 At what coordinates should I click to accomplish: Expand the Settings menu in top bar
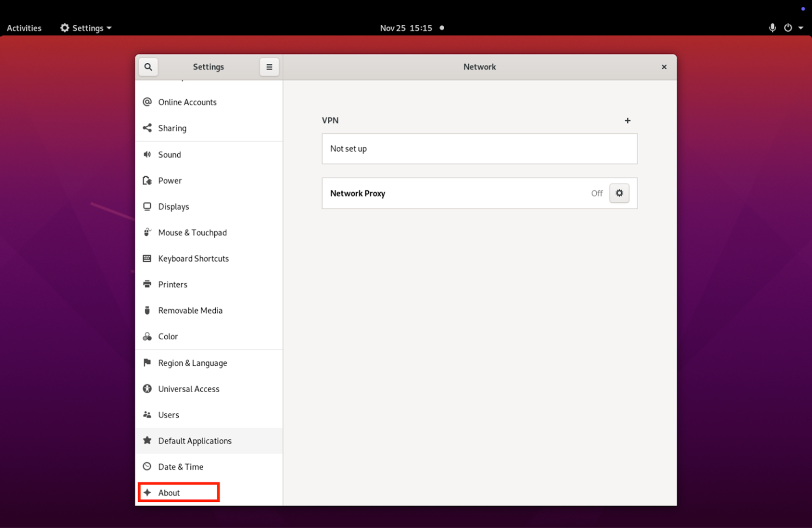[85, 27]
